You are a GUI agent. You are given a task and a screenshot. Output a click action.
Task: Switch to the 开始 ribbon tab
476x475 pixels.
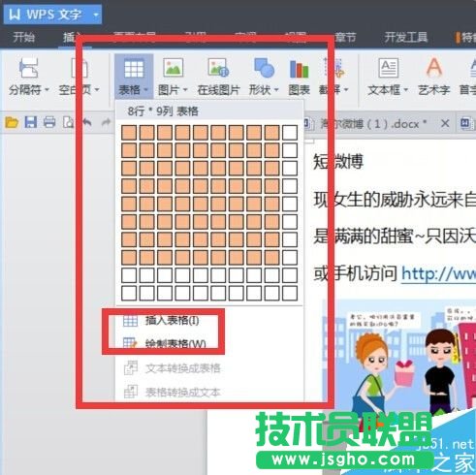pyautogui.click(x=23, y=37)
